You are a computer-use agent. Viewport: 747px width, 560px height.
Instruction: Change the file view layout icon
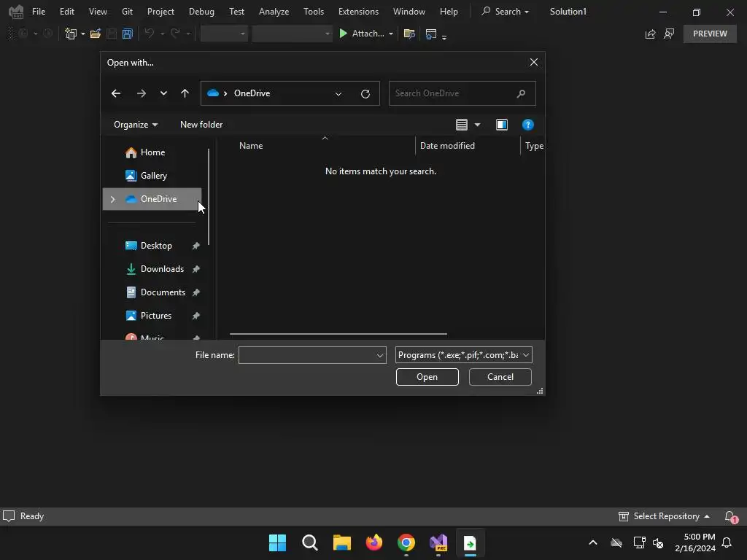point(462,125)
